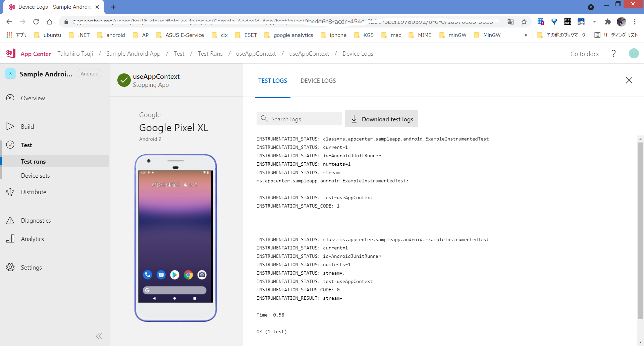644x346 pixels.
Task: Click the browser forward arrow
Action: click(22, 22)
